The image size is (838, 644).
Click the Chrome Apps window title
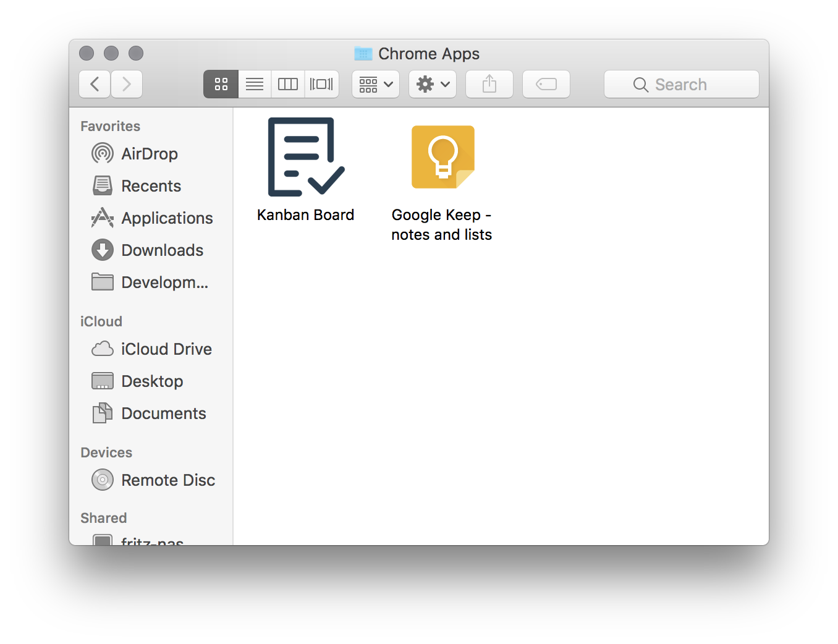point(429,54)
